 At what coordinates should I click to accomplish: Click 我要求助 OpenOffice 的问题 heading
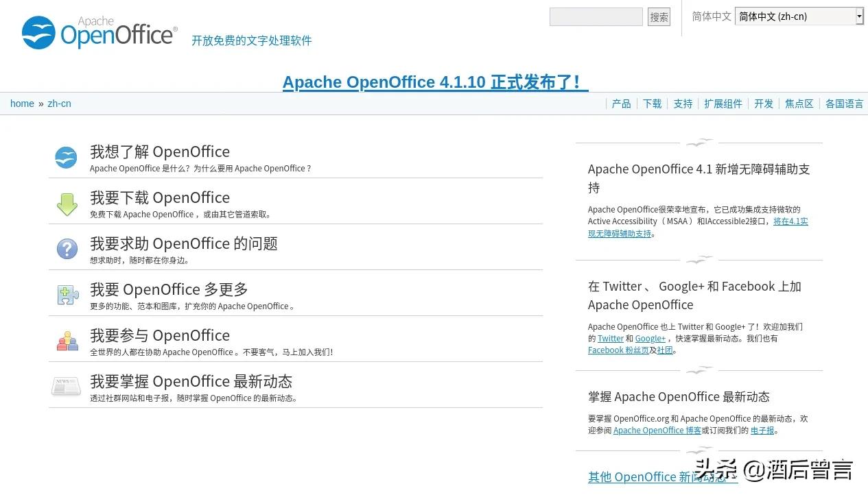tap(184, 243)
